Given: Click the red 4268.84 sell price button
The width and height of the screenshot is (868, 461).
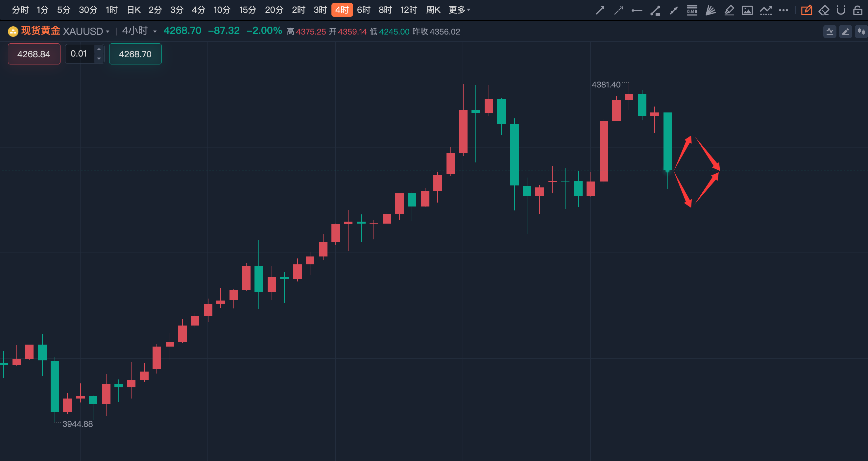Looking at the screenshot, I should click(x=34, y=54).
